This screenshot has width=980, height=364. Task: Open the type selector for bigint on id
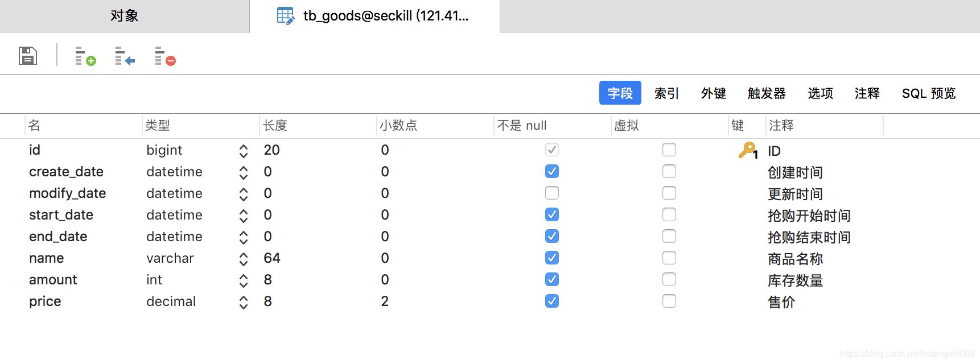tap(243, 150)
